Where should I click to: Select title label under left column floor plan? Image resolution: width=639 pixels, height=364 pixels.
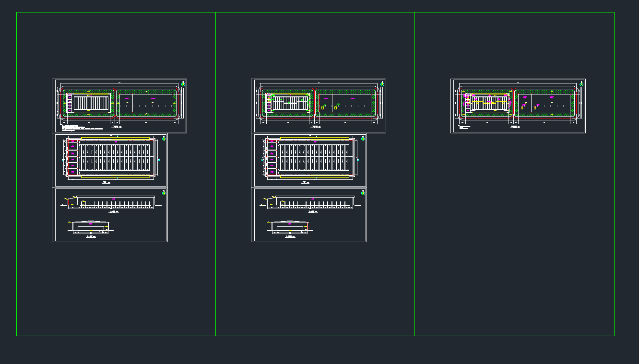[x=106, y=183]
